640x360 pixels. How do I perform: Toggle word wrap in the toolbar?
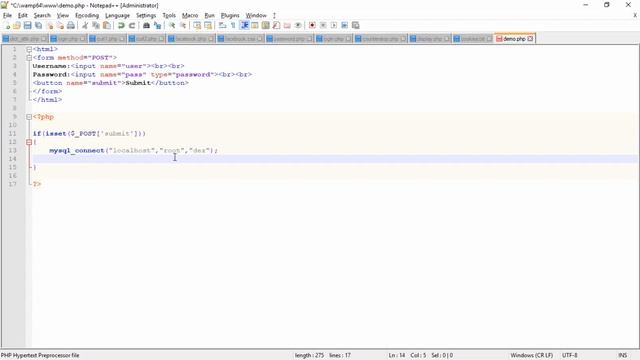[222, 25]
